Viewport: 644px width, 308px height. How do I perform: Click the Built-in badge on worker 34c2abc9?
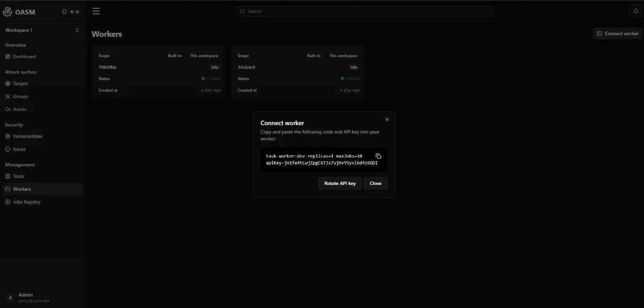pyautogui.click(x=314, y=56)
